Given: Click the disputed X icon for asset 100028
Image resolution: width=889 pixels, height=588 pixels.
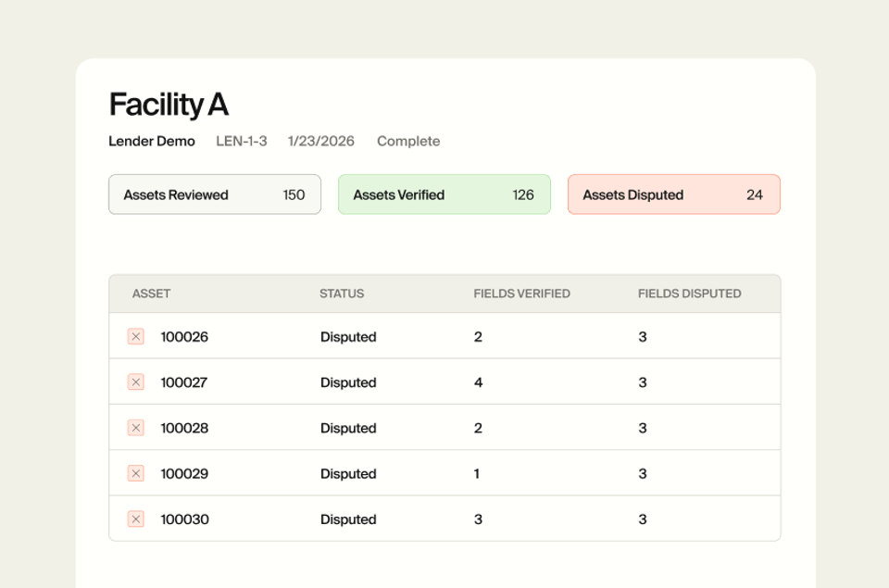Looking at the screenshot, I should pos(135,428).
